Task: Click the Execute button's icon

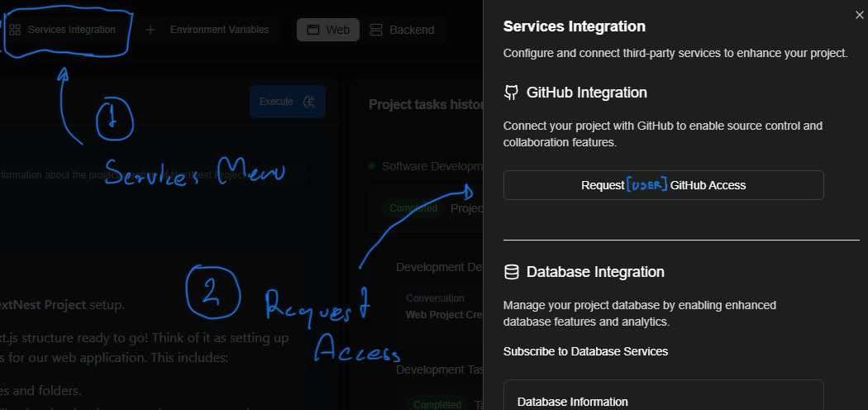Action: pos(309,101)
